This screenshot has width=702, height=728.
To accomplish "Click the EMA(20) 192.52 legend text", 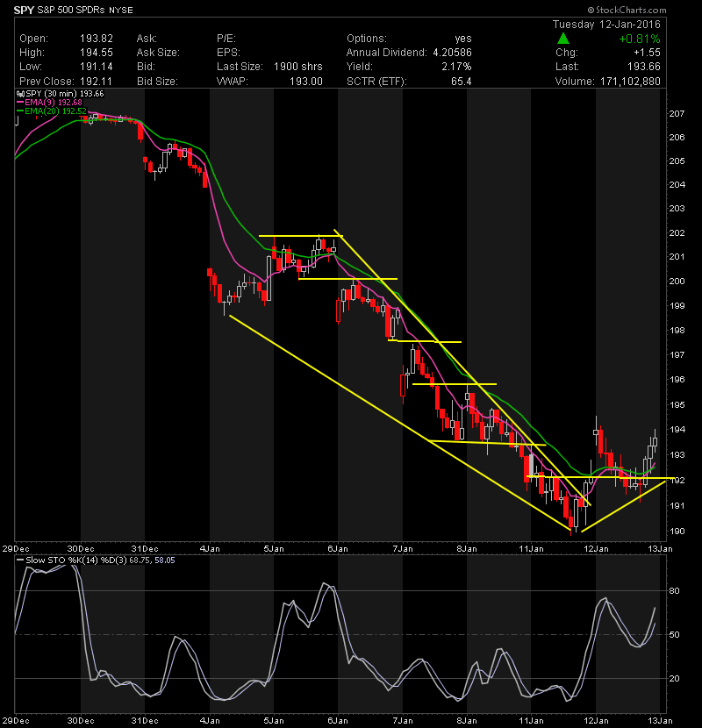I will [56, 111].
